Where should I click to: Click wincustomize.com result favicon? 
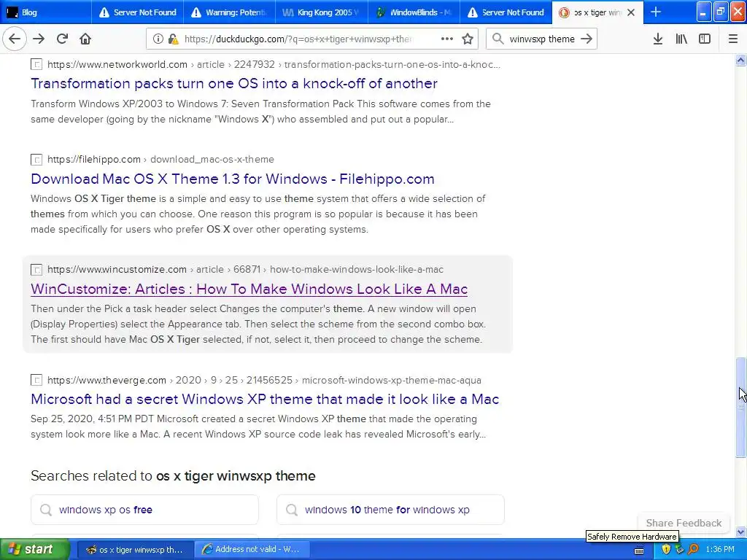36,270
